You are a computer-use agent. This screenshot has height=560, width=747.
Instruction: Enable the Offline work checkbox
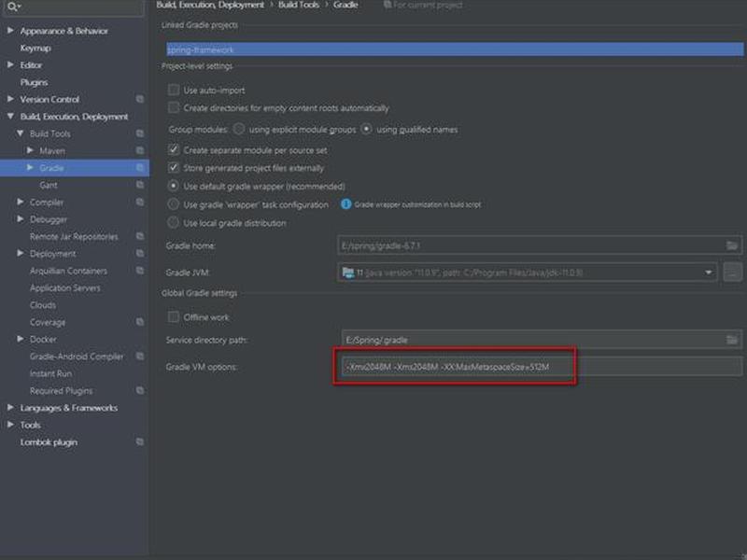(x=174, y=317)
